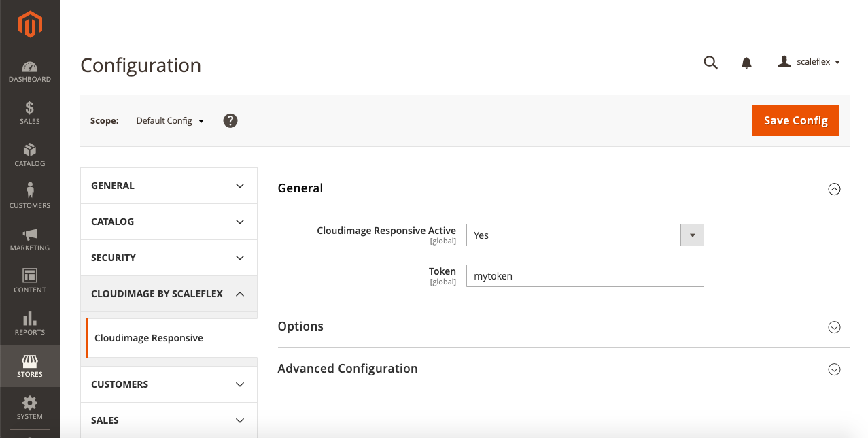The width and height of the screenshot is (868, 438).
Task: Open notifications bell
Action: click(x=746, y=63)
